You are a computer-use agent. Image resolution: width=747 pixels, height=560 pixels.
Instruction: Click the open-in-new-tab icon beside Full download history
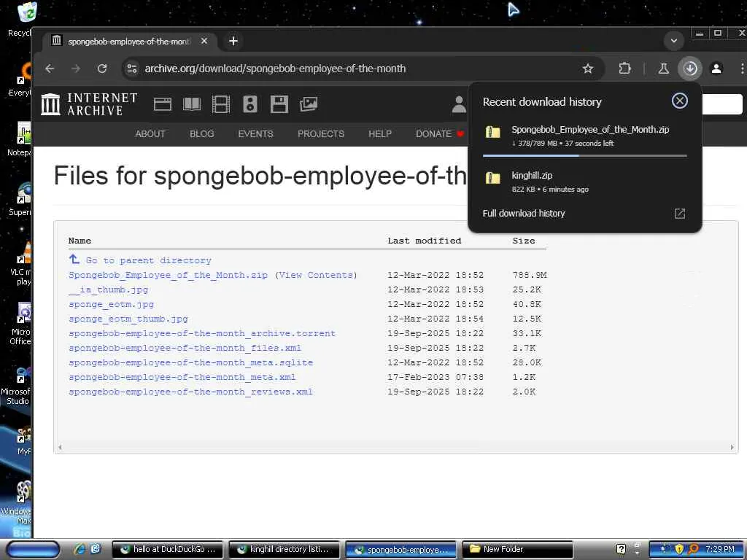pos(680,214)
